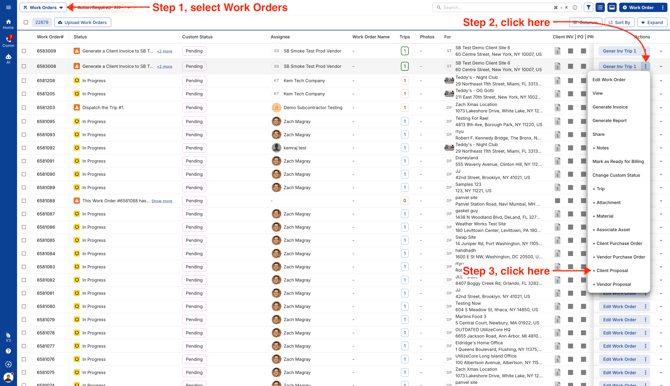
Task: Open the Sort By control
Action: 620,22
